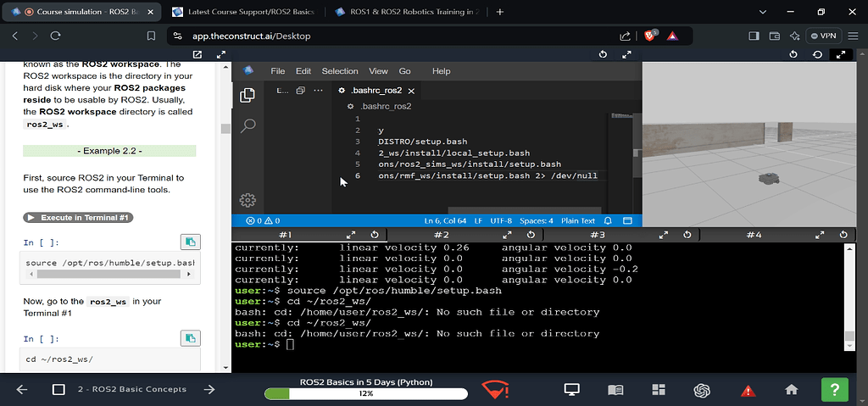Open the Help menu in the editor

tap(441, 71)
